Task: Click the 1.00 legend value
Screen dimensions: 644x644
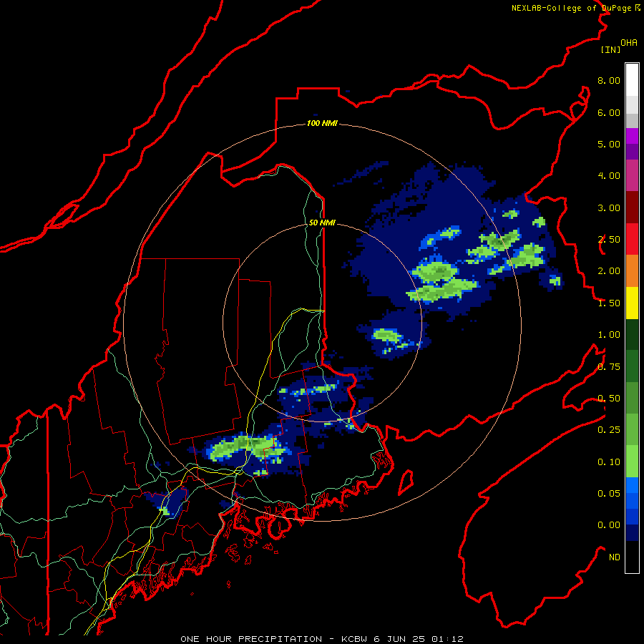Action: point(609,335)
